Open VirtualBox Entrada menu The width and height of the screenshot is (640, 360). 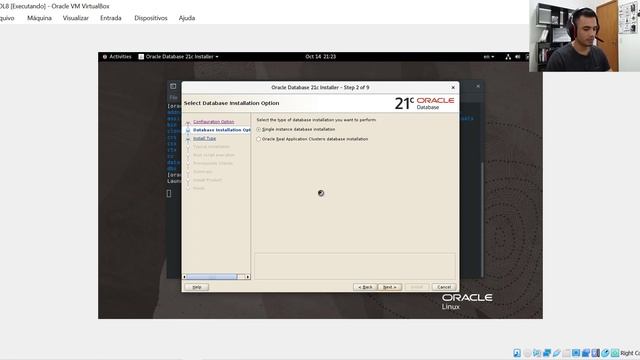[x=111, y=18]
